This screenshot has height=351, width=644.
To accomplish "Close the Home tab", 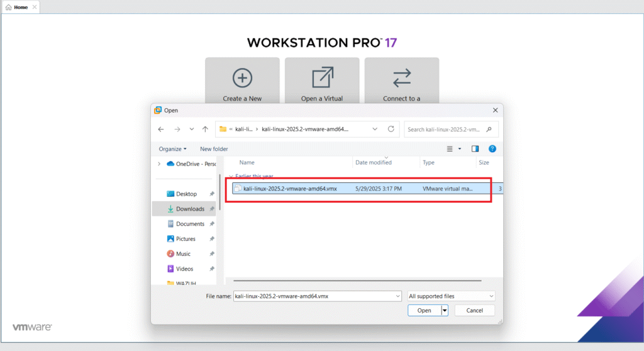I will (35, 7).
